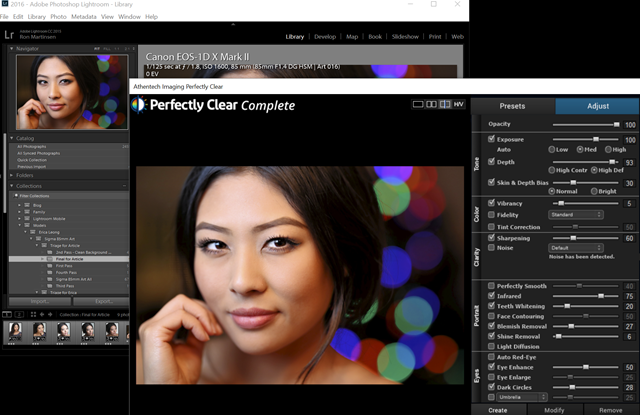Select split view icon in Perfectly Clear

point(445,104)
